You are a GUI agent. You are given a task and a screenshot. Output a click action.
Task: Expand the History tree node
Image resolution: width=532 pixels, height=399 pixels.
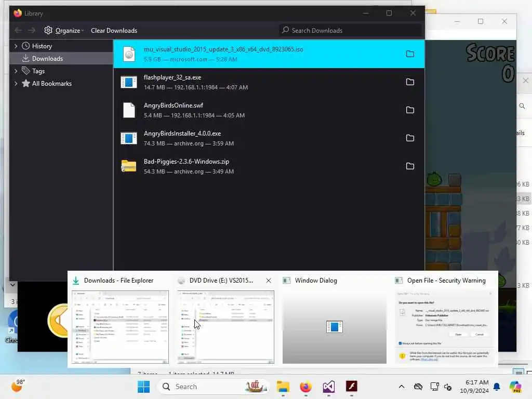pos(16,46)
